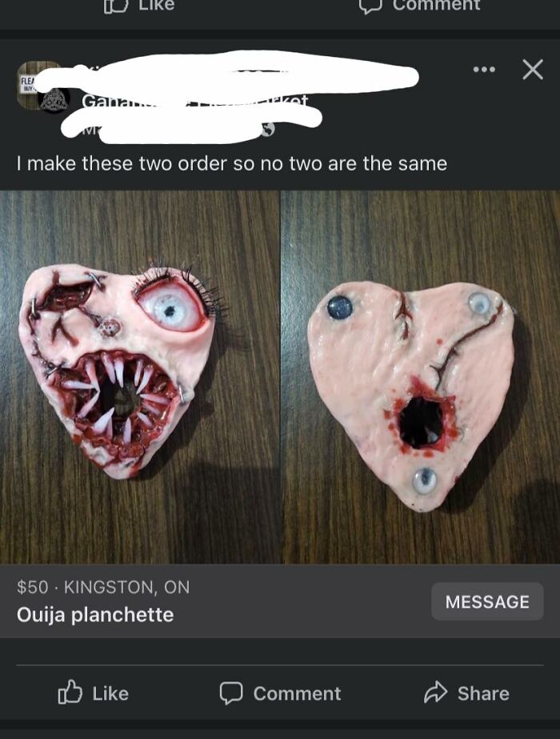The width and height of the screenshot is (560, 739).
Task: Open the Ouija planchette listing title
Action: pos(95,615)
